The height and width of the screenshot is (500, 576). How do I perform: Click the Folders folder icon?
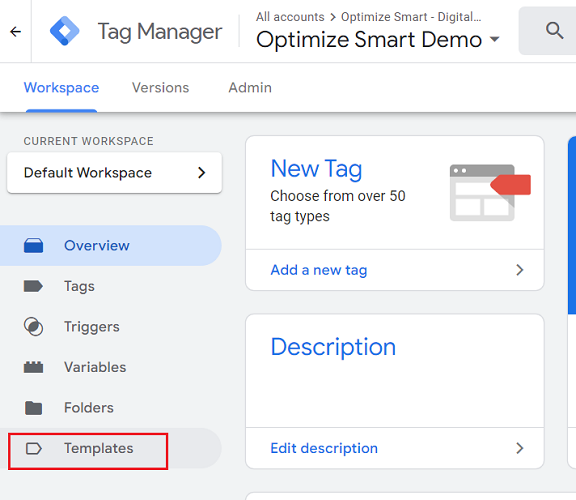click(33, 407)
